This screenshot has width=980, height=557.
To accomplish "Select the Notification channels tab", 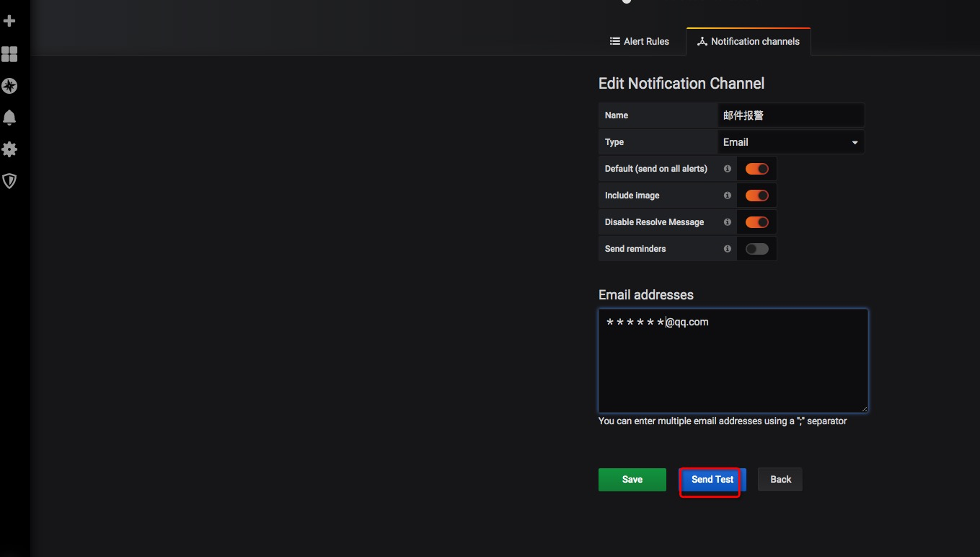I will 748,42.
